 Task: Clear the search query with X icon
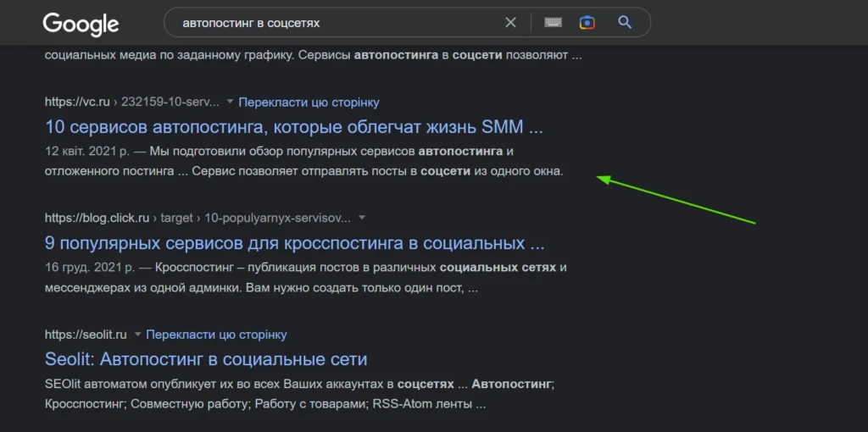pyautogui.click(x=510, y=23)
